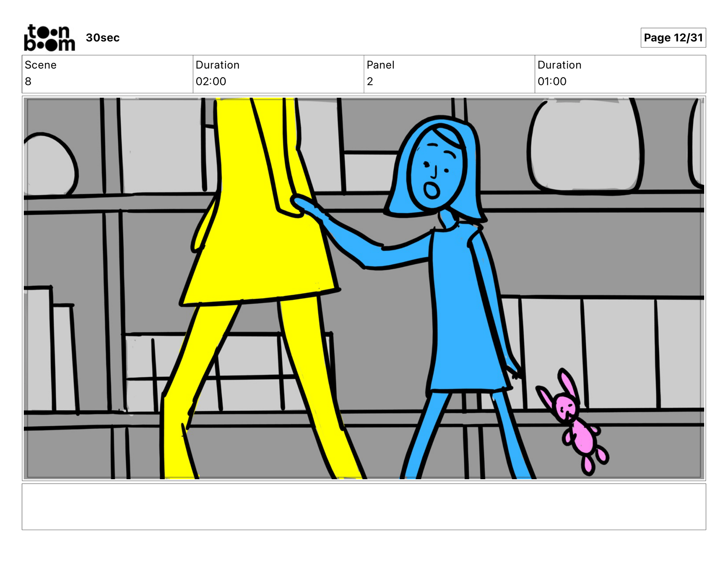
Task: Click the 30sec project title
Action: [x=102, y=38]
